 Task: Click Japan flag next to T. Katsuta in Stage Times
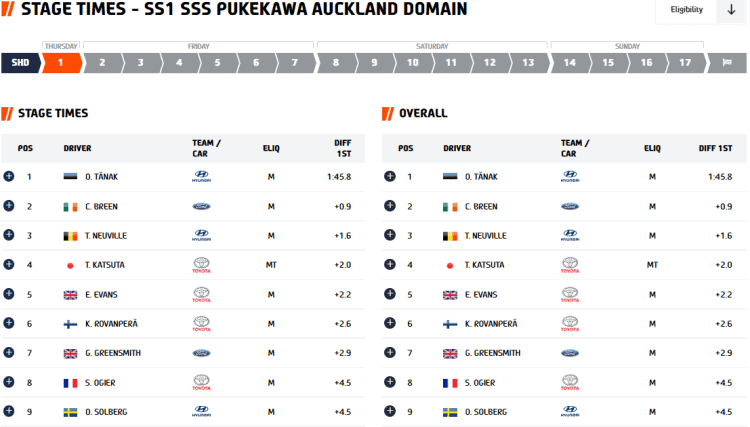tap(70, 266)
